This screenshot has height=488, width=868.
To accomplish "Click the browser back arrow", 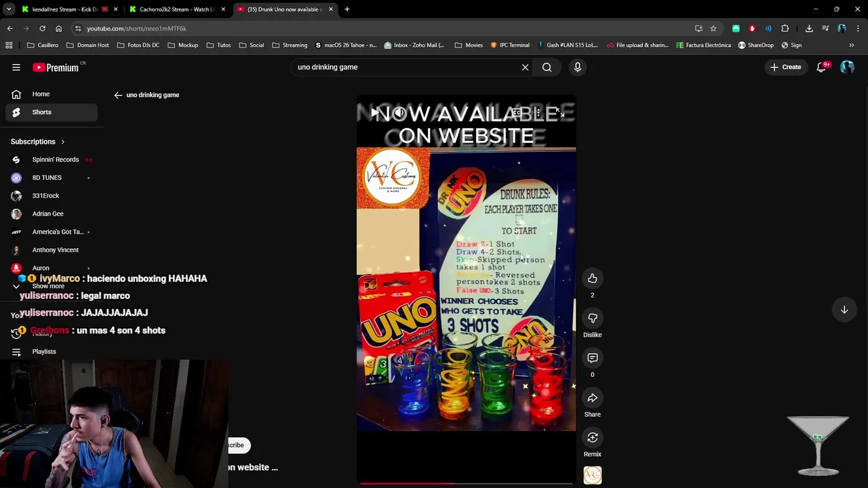I will (x=9, y=28).
